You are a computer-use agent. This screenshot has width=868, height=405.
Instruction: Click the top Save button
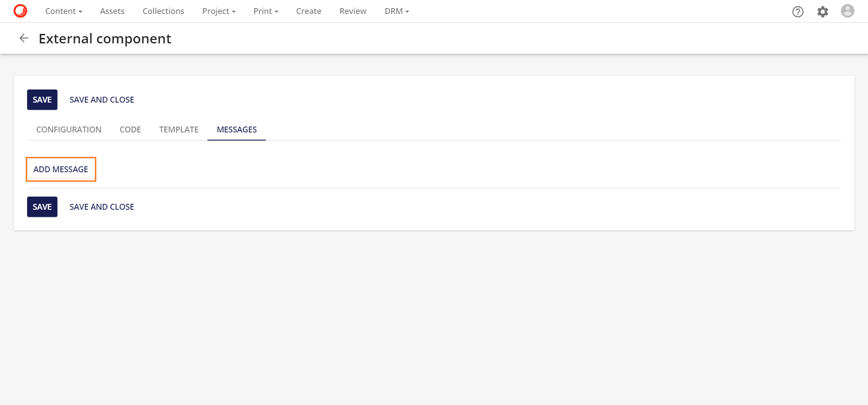(42, 100)
